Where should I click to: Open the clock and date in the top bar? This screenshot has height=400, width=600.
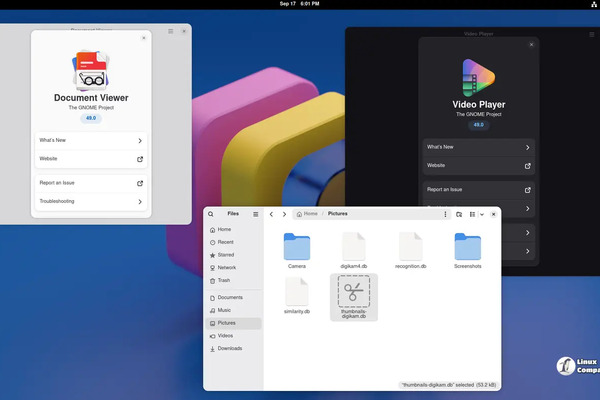tap(299, 4)
